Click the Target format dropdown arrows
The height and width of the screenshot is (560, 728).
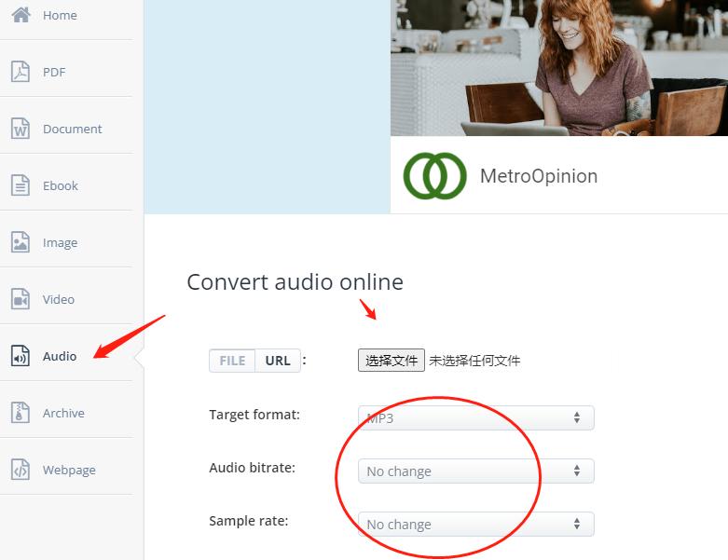pyautogui.click(x=577, y=417)
